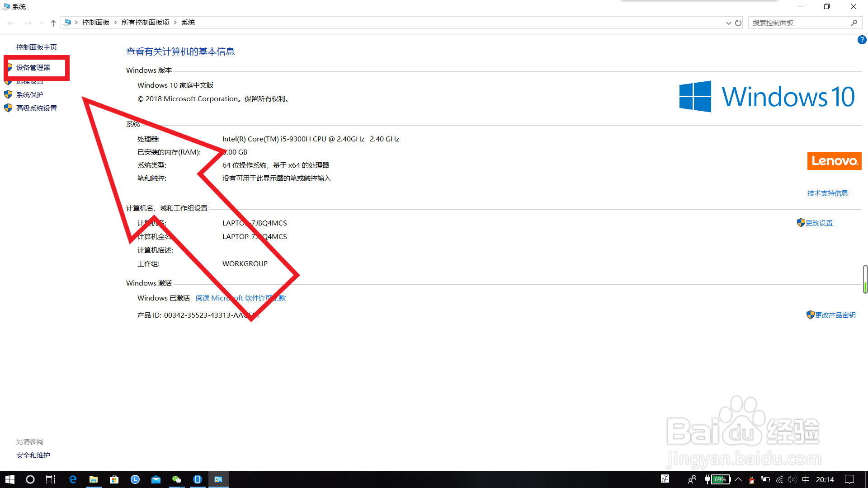Image resolution: width=868 pixels, height=488 pixels.
Task: Click 更改产品密钥 link
Action: 835,315
